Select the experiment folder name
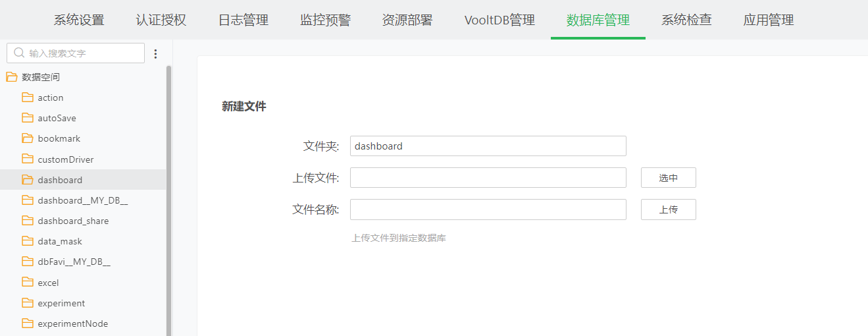 click(61, 303)
